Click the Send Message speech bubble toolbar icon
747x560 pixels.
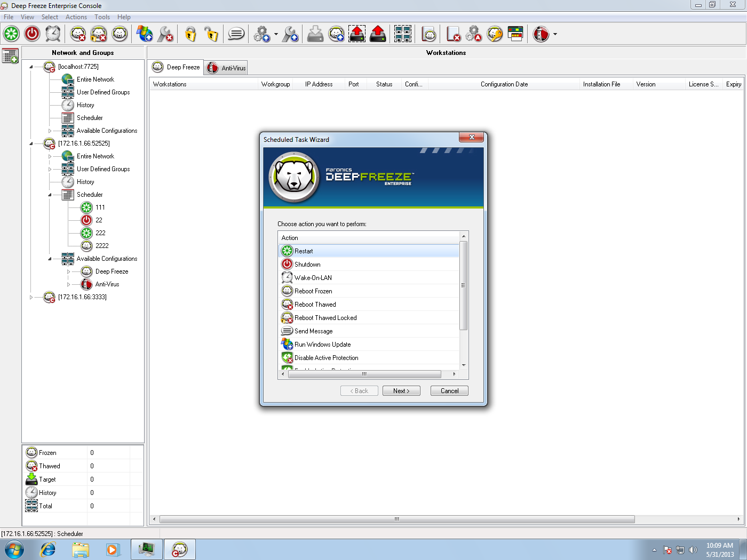coord(236,34)
